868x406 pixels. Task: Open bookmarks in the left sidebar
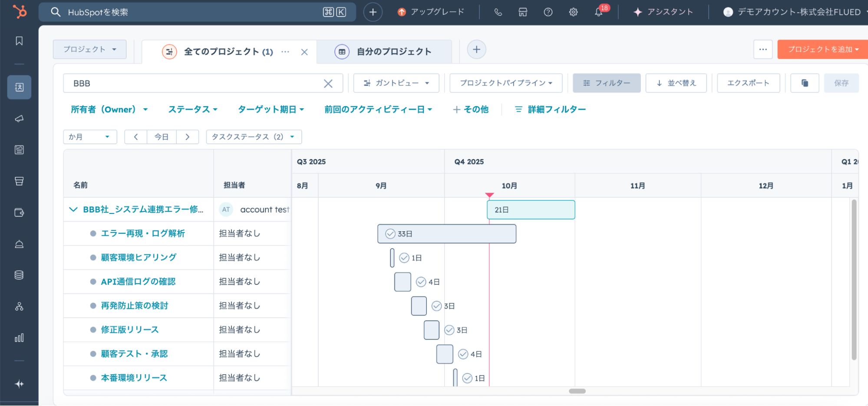click(x=19, y=41)
